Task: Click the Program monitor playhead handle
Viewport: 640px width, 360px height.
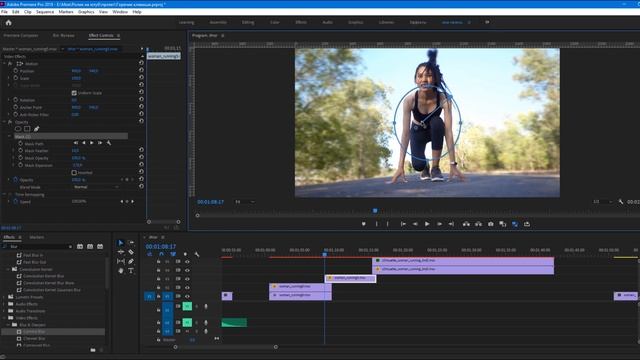Action: click(375, 211)
